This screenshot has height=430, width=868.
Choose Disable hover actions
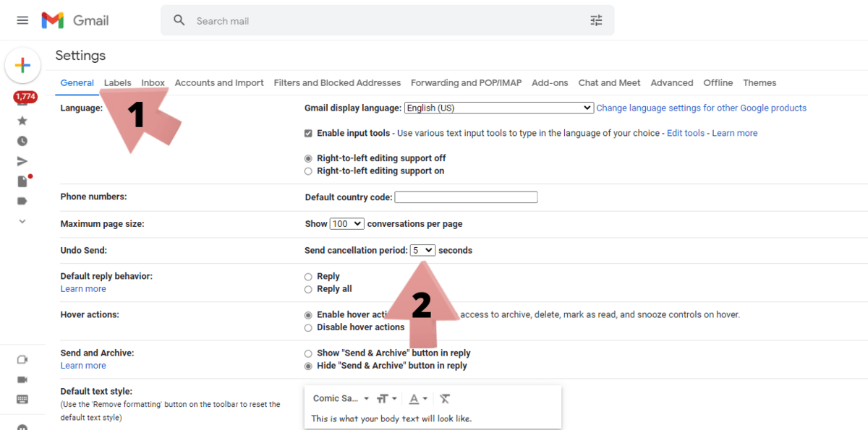click(x=308, y=327)
